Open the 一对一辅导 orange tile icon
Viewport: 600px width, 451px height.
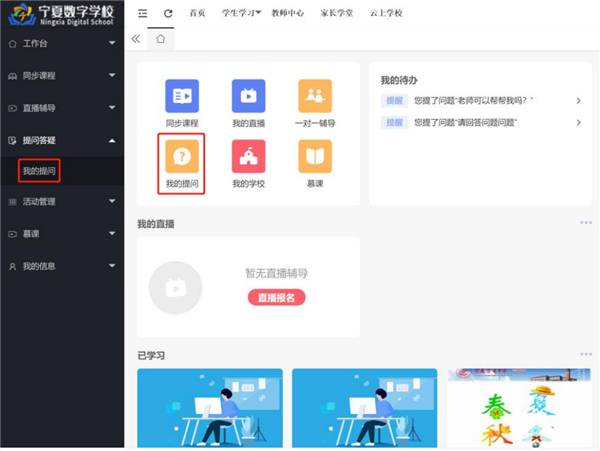315,96
